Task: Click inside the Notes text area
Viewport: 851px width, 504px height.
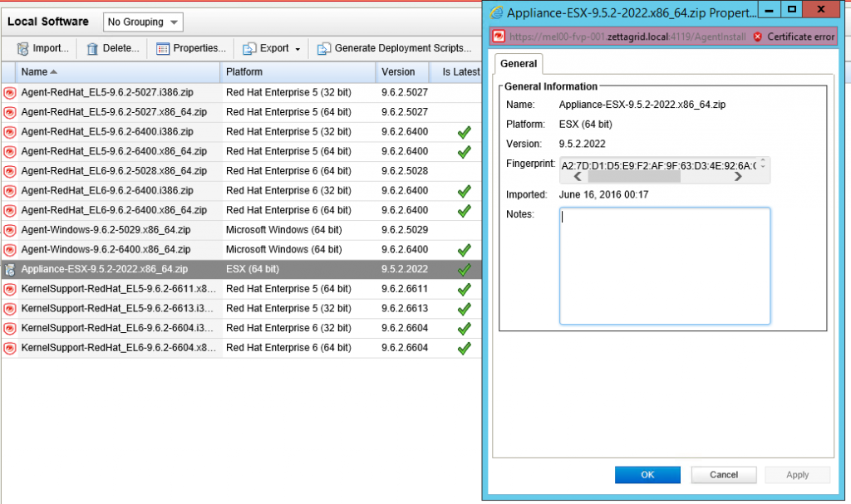Action: click(665, 266)
